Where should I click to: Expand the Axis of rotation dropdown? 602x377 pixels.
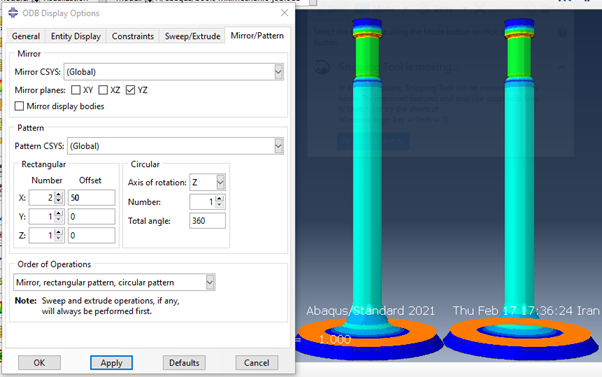click(x=220, y=182)
